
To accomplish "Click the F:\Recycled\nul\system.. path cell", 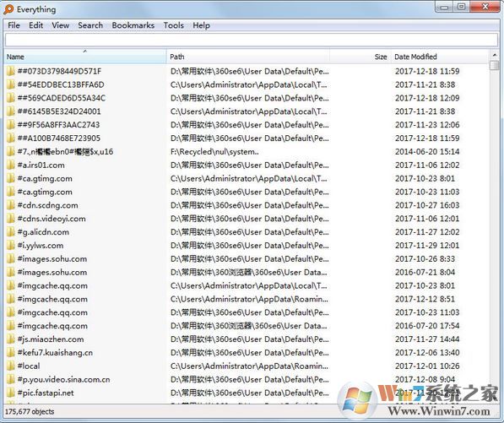I will pos(214,151).
